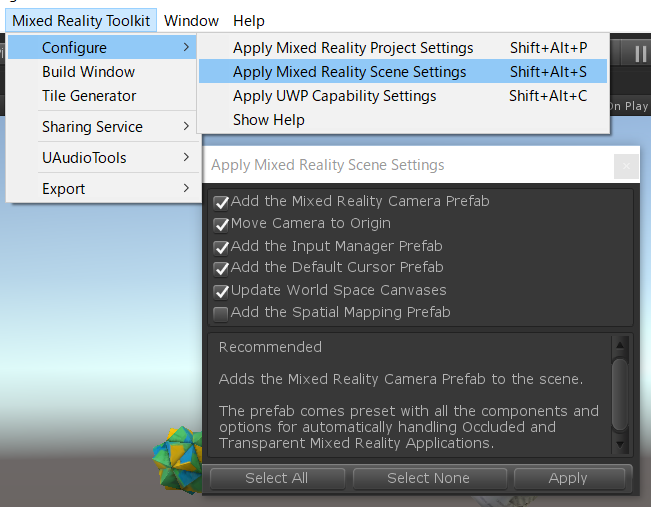The height and width of the screenshot is (507, 651).
Task: Uncheck Add the Input Manager Prefab
Action: pyautogui.click(x=220, y=247)
